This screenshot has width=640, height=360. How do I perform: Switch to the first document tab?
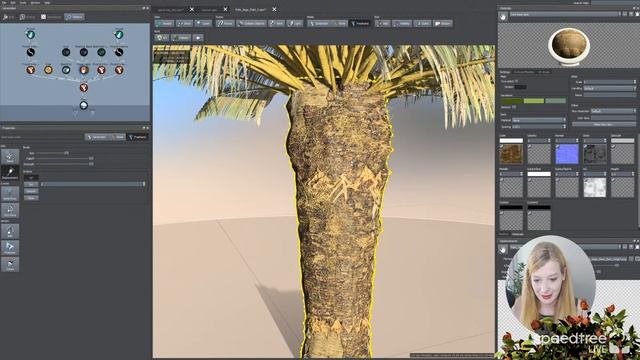point(170,9)
